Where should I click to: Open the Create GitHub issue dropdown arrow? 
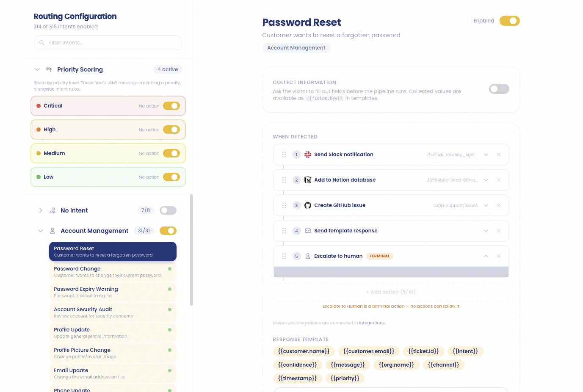point(486,205)
